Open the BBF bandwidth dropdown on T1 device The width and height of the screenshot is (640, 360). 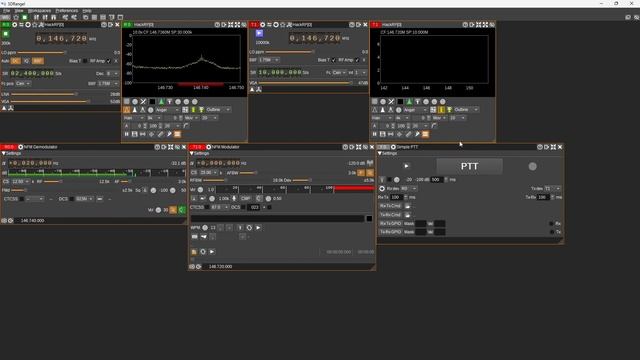(x=269, y=60)
